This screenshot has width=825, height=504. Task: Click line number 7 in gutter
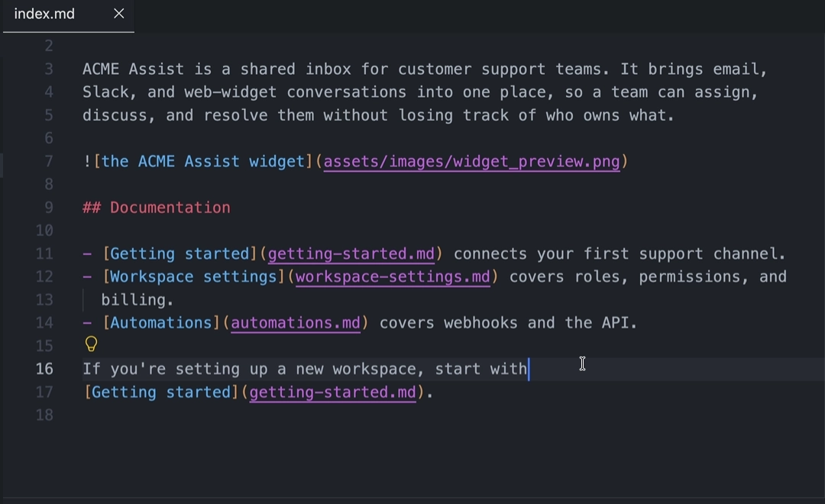tap(48, 162)
